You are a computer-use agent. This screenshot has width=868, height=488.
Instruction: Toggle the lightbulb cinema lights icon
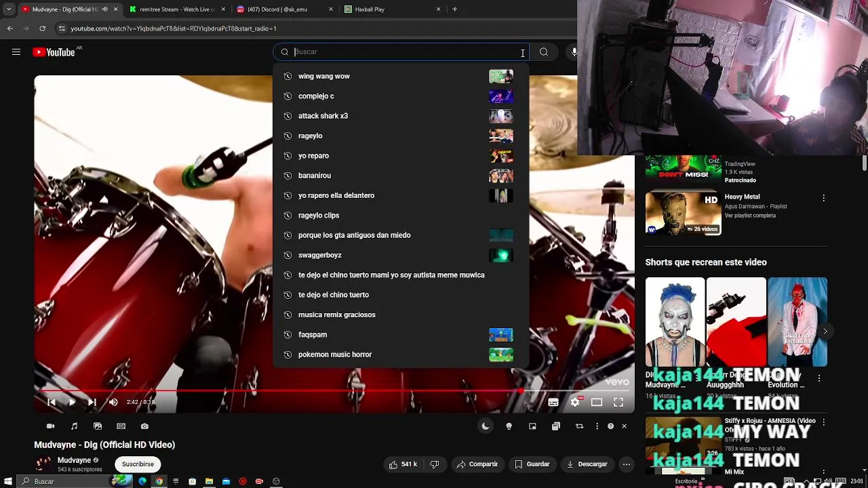tap(509, 426)
